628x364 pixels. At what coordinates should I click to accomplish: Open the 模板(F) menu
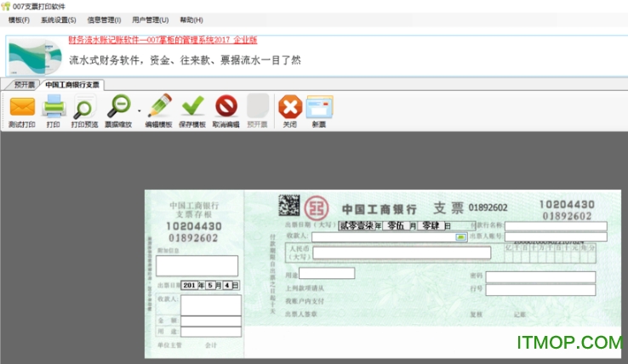tap(19, 20)
